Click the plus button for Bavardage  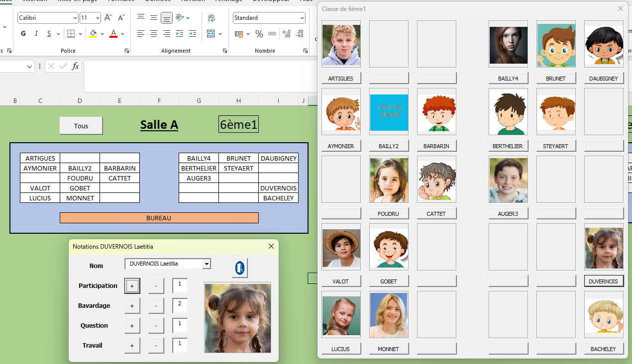(x=132, y=306)
